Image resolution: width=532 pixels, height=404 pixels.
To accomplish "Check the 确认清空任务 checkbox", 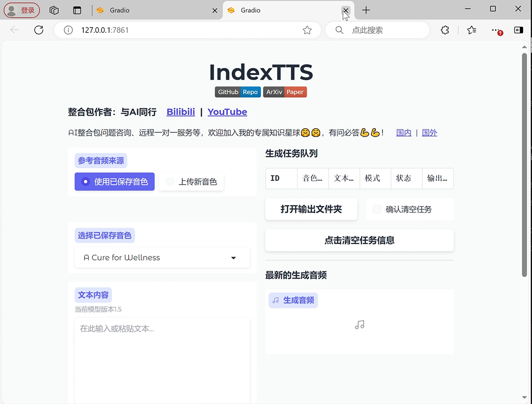I will [376, 209].
